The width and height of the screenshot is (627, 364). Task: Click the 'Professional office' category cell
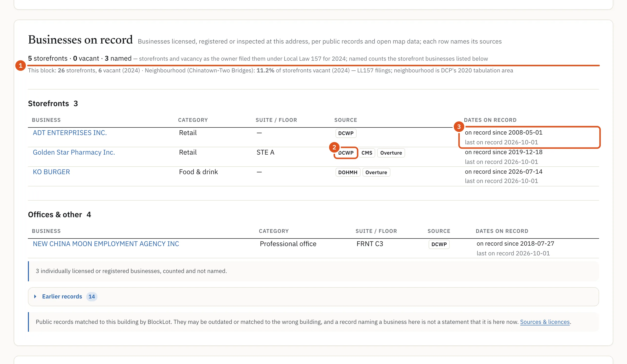click(x=288, y=244)
